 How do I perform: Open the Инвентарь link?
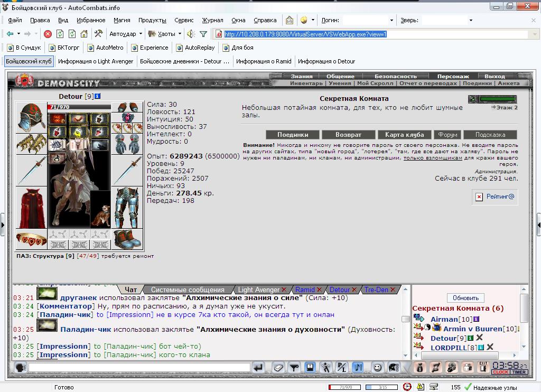click(x=306, y=83)
